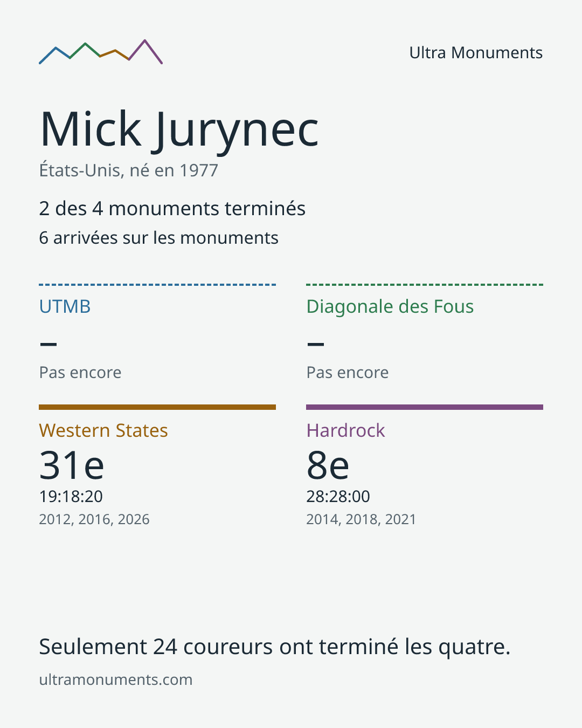Viewport: 582px width, 728px height.
Task: Click the time 19:18:20
Action: point(71,496)
